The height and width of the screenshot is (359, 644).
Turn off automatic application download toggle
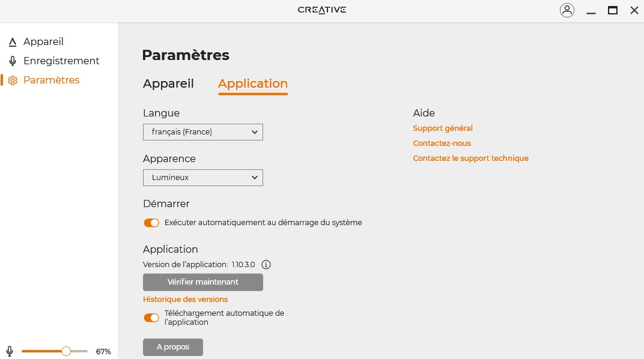coord(151,318)
